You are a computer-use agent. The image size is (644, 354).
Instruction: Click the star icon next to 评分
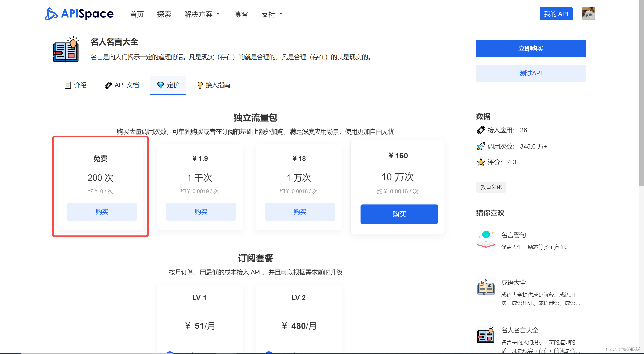pos(481,162)
